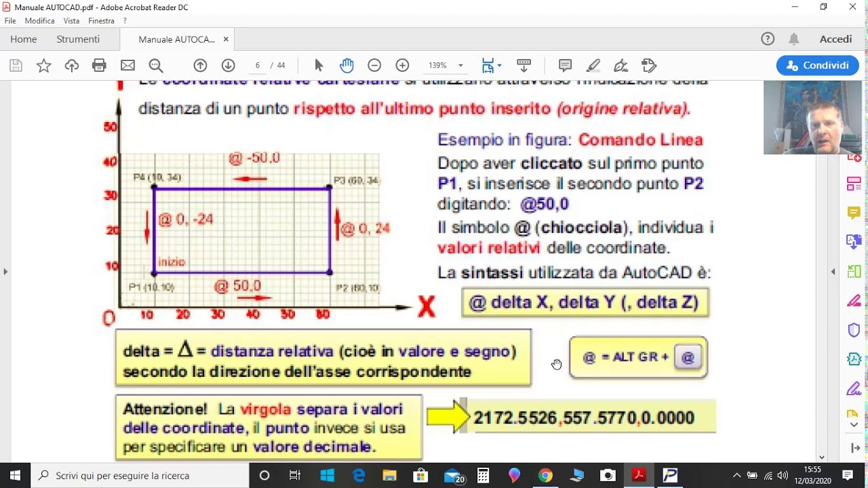Click the Condividi share button
Image resolution: width=868 pixels, height=488 pixels.
pyautogui.click(x=818, y=66)
